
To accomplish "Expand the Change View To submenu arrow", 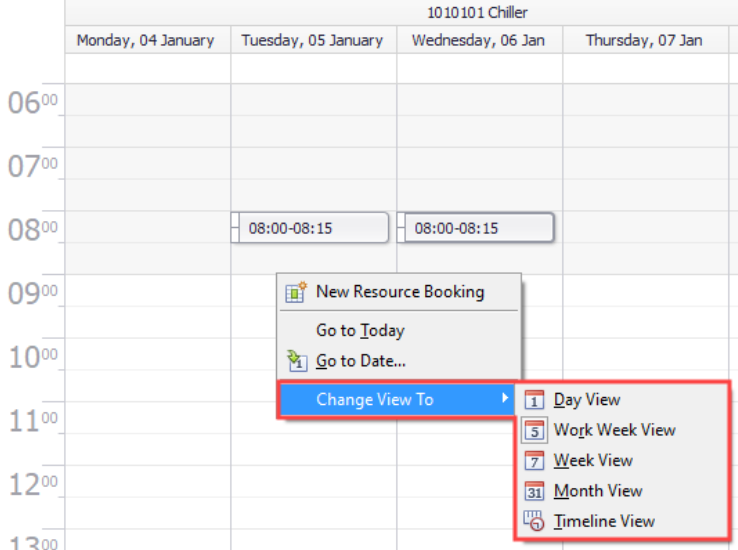I will click(x=505, y=399).
